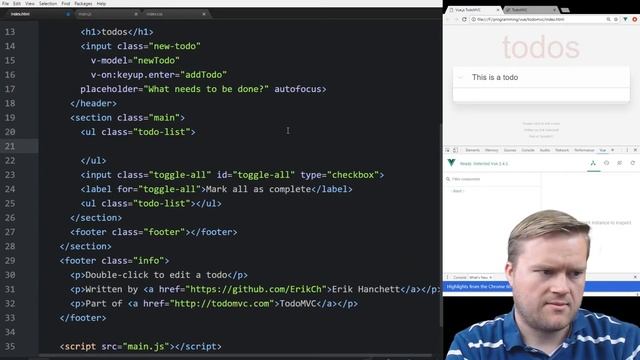Select the second TodoMVC browser tab
Screen dimensions: 640x360
tap(530, 10)
